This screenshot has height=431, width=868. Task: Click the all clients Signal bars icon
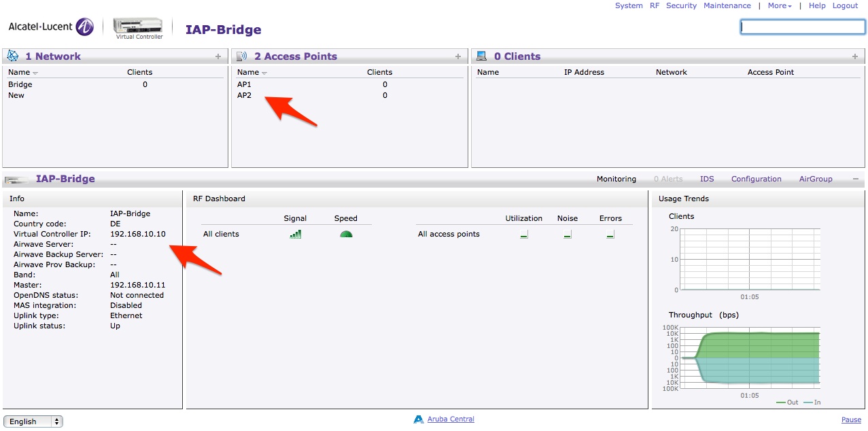coord(295,234)
